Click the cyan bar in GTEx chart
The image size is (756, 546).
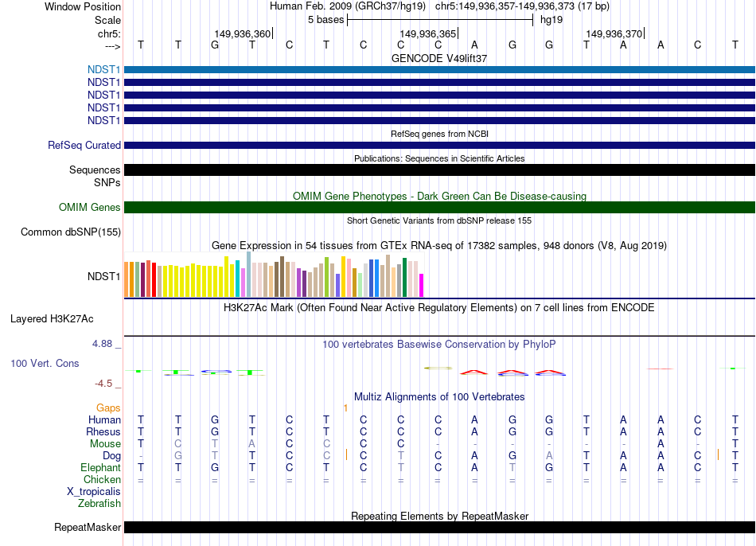coord(237,279)
